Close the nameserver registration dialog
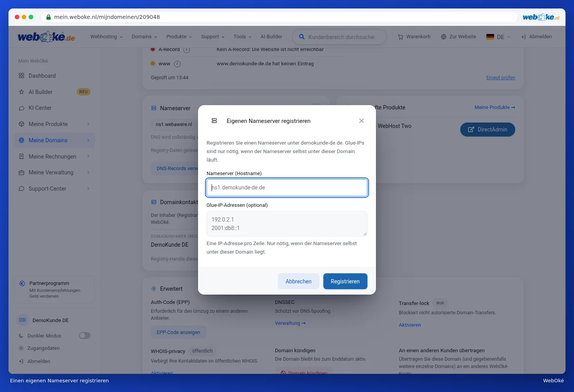This screenshot has width=574, height=392. (361, 121)
